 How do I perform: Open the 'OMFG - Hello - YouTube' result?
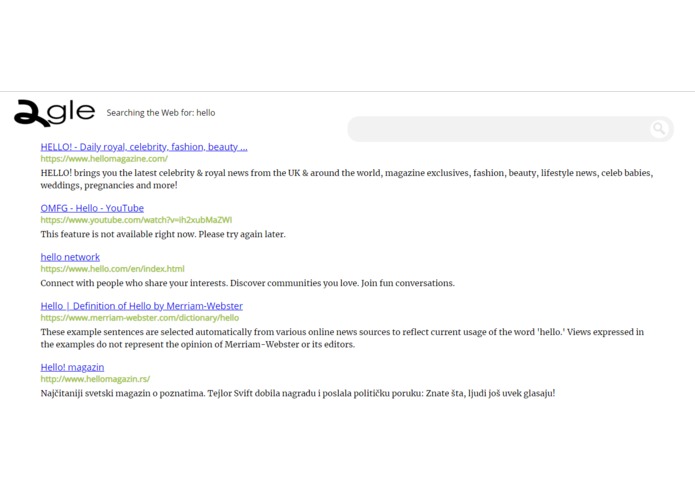(x=92, y=208)
